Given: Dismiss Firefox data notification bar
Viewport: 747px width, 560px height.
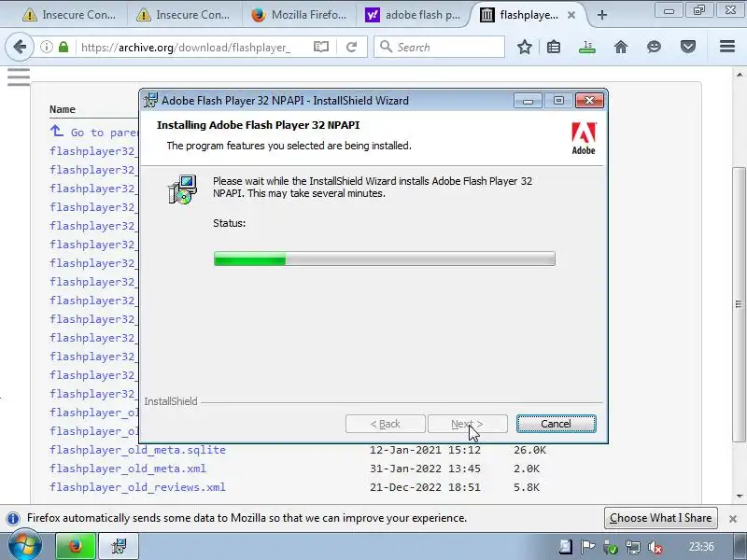Looking at the screenshot, I should (733, 519).
